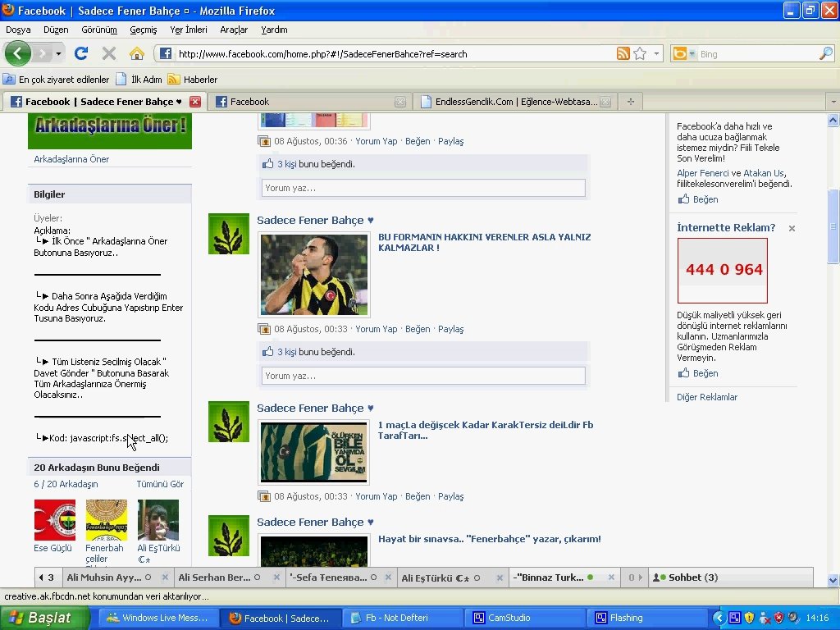Switch to CamStudio taskbar item
Screen dimensions: 840x630
(524, 618)
